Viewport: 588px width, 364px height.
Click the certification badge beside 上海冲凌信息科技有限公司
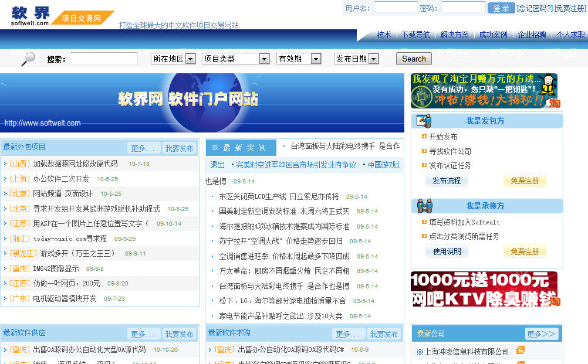click(x=520, y=351)
